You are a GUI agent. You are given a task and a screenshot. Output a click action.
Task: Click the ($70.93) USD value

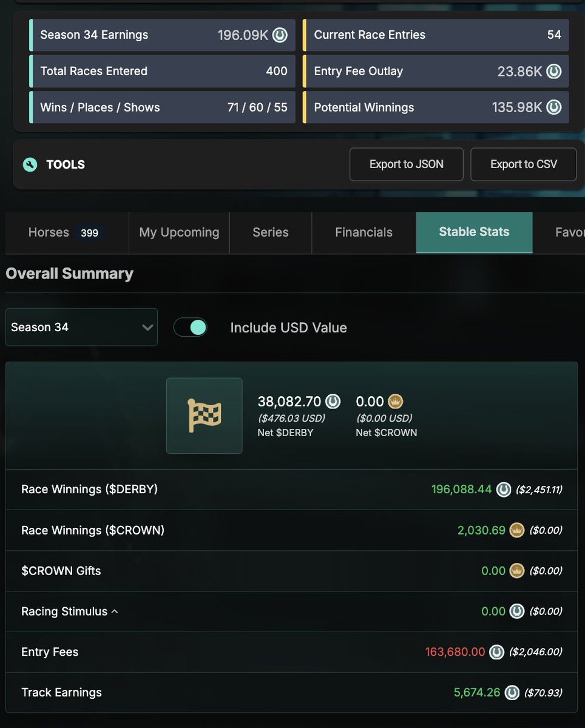(x=543, y=692)
